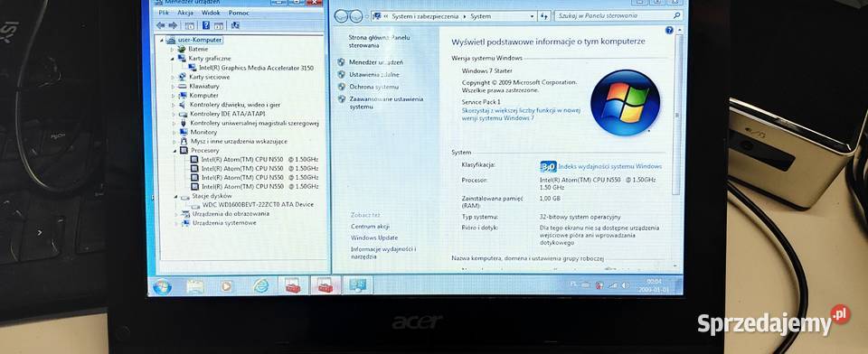This screenshot has width=868, height=354.
Task: Open the Menedżer urządzeń sidebar link
Action: click(376, 62)
